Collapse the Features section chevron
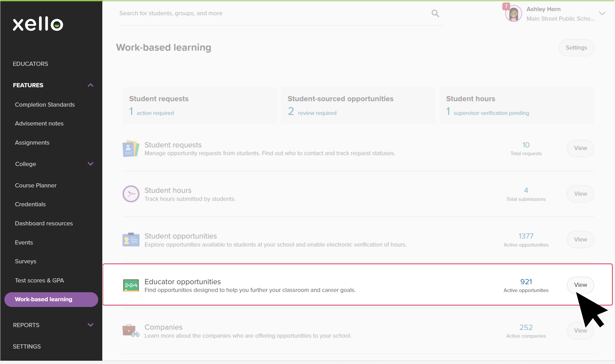 coord(90,85)
